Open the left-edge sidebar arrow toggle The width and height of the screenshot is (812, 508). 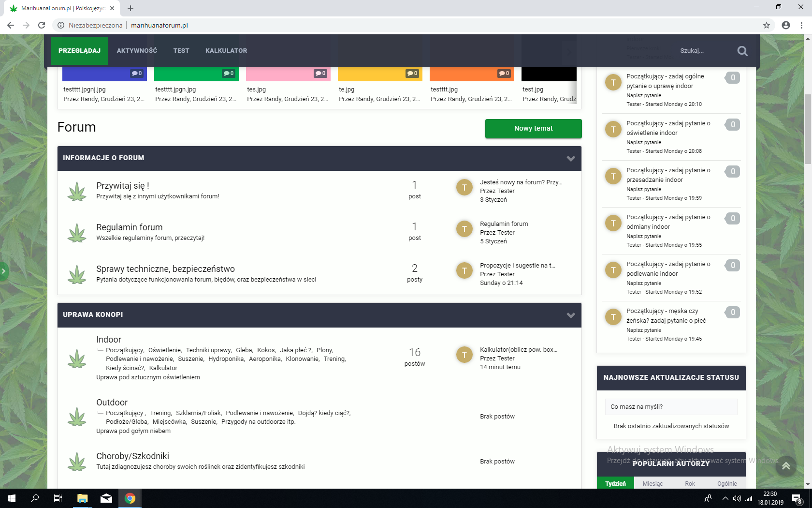[x=3, y=271]
